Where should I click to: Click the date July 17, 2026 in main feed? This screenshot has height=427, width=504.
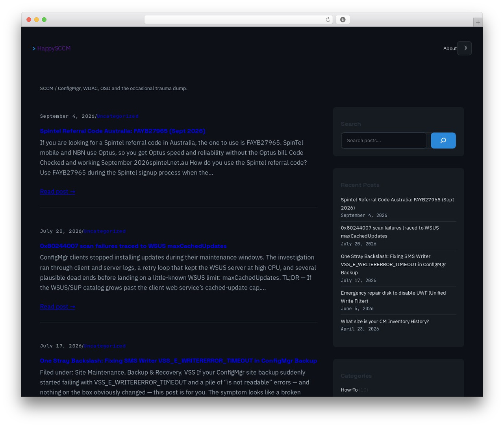click(x=61, y=346)
